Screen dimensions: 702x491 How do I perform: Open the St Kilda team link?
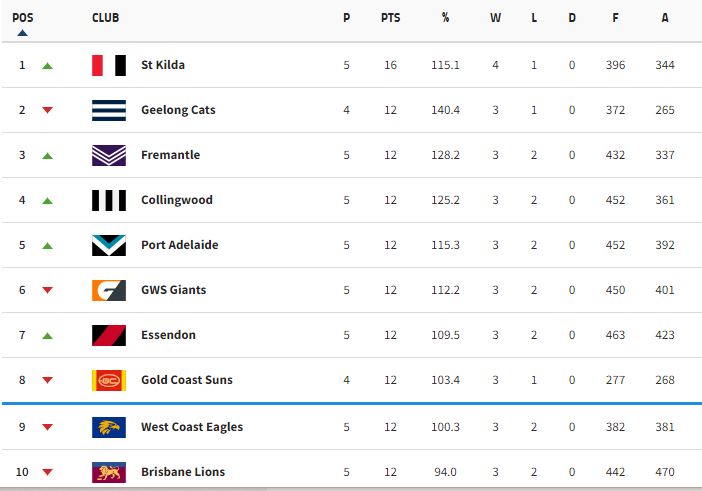coord(163,65)
